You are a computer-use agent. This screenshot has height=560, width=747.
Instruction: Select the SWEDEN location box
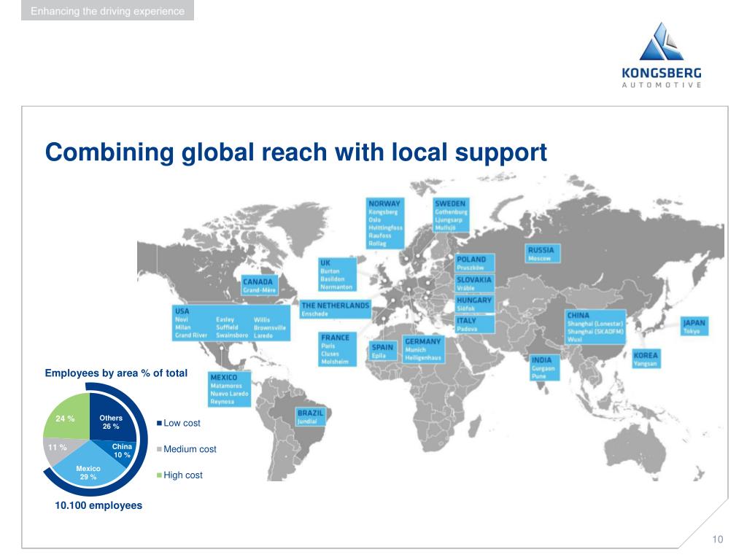(x=451, y=215)
